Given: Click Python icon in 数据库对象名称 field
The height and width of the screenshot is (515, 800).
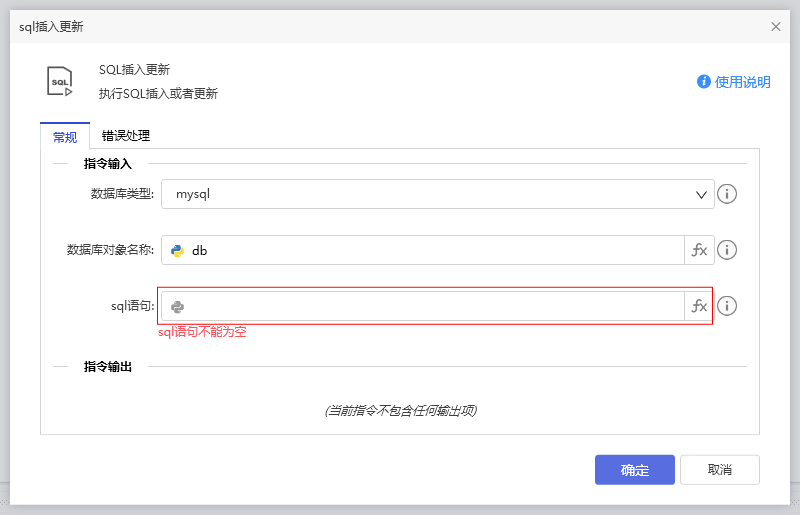Looking at the screenshot, I should tap(177, 251).
